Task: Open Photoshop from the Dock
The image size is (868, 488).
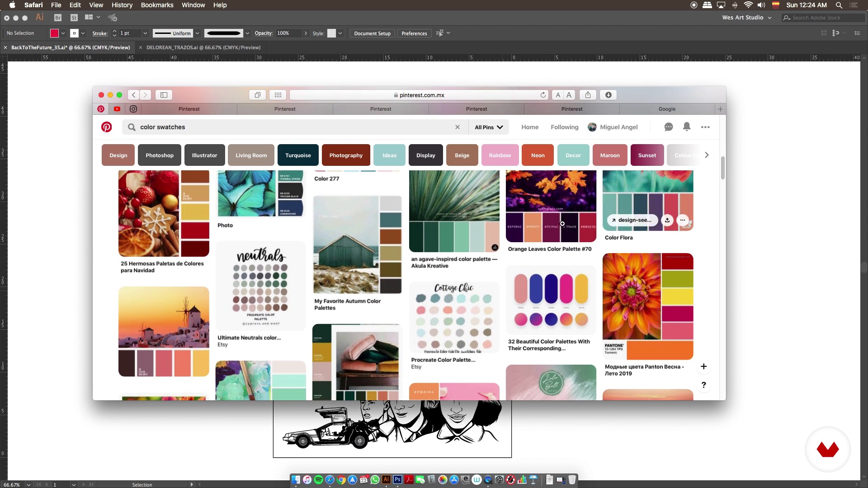Action: (397, 480)
